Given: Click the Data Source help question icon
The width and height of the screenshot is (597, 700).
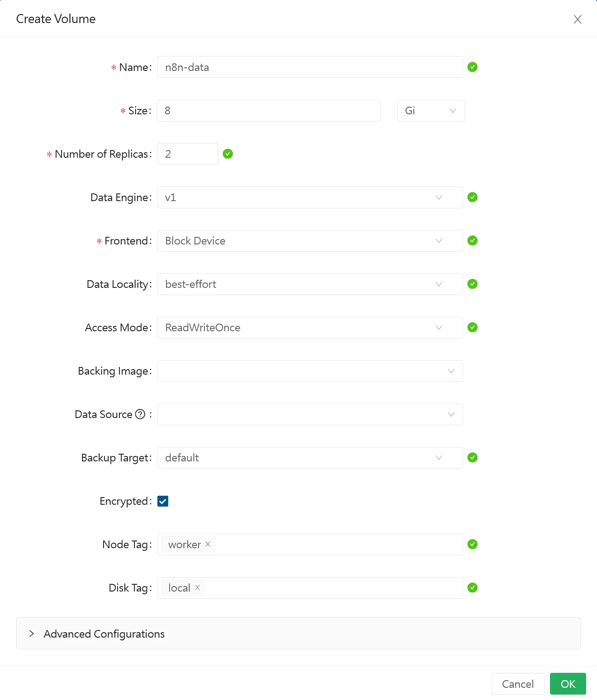Looking at the screenshot, I should click(141, 414).
